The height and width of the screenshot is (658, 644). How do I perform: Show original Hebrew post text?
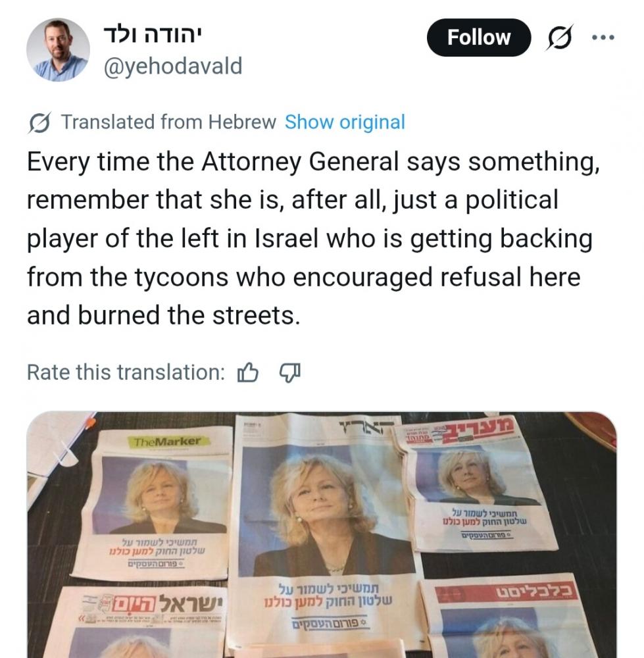pyautogui.click(x=345, y=122)
